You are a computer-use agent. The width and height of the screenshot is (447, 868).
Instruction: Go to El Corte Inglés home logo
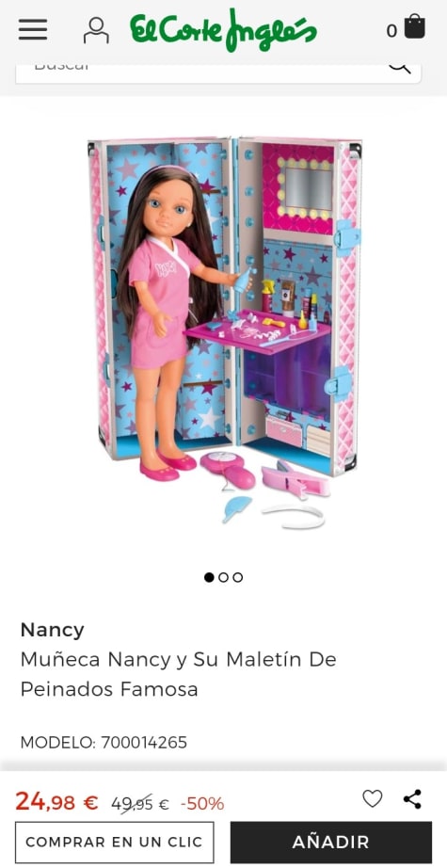click(224, 30)
